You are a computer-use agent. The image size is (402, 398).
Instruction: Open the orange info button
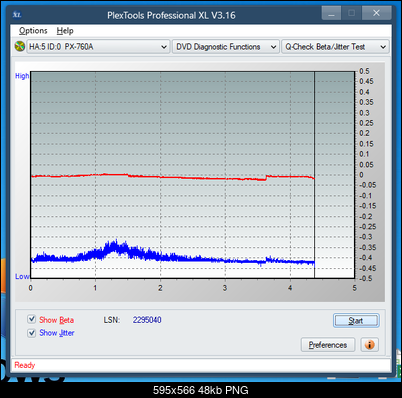click(x=369, y=345)
